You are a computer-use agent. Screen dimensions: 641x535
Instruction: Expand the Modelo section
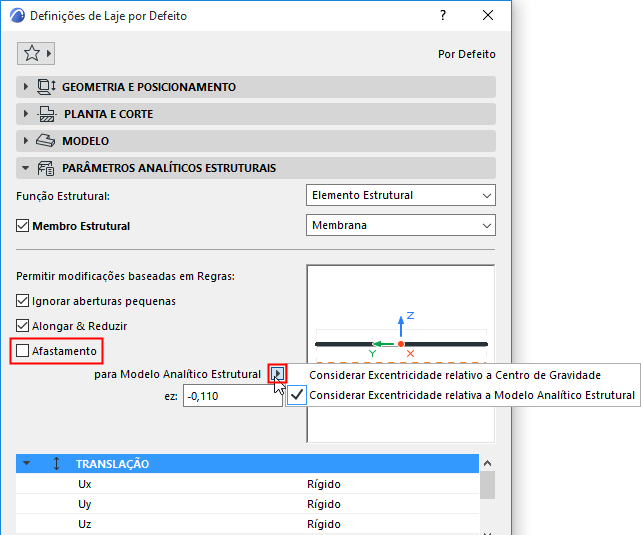click(x=26, y=141)
